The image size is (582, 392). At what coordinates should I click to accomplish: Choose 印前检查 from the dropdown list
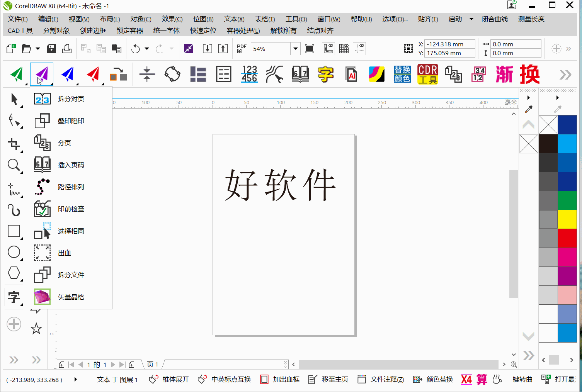71,209
